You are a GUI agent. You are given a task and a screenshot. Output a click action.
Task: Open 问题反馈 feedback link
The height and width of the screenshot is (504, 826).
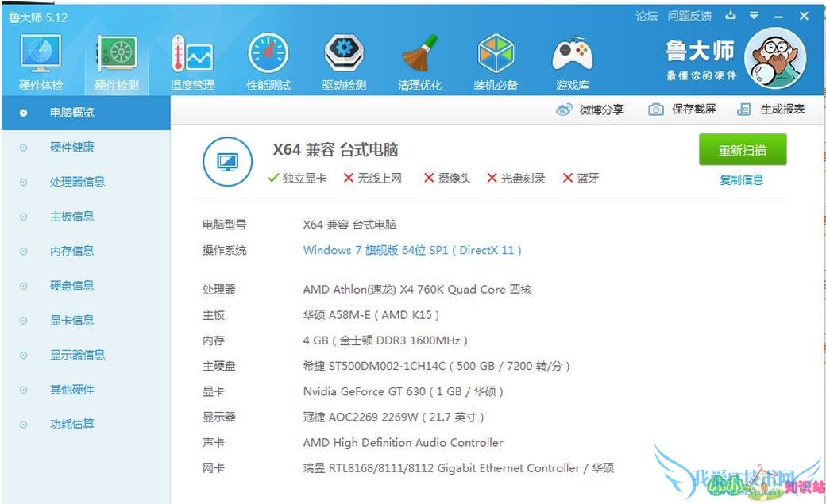689,17
